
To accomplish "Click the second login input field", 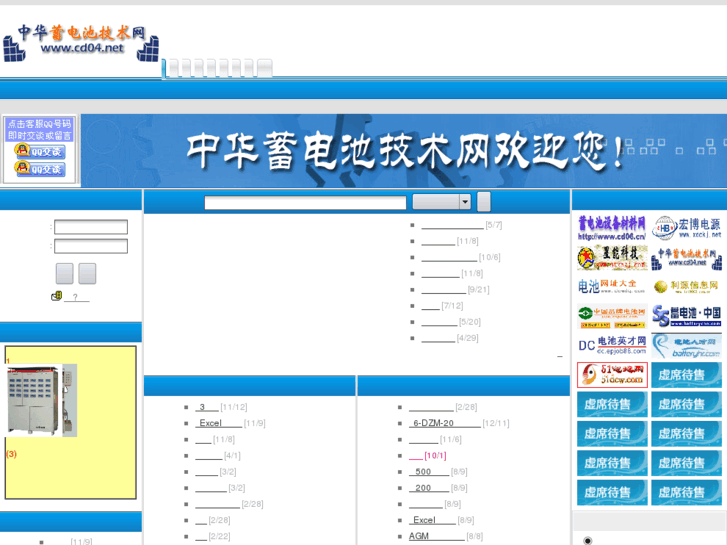I will tap(91, 246).
